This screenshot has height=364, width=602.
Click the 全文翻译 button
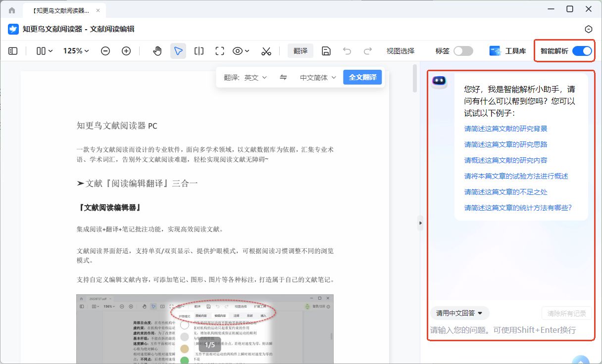pos(362,77)
